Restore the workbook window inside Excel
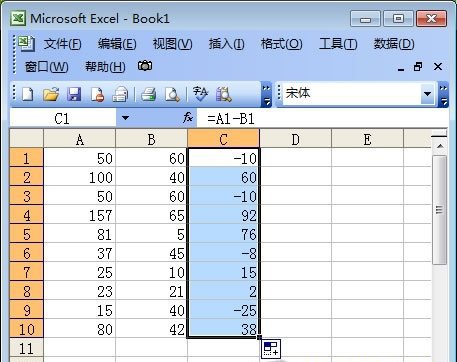This screenshot has width=457, height=362. point(418,67)
